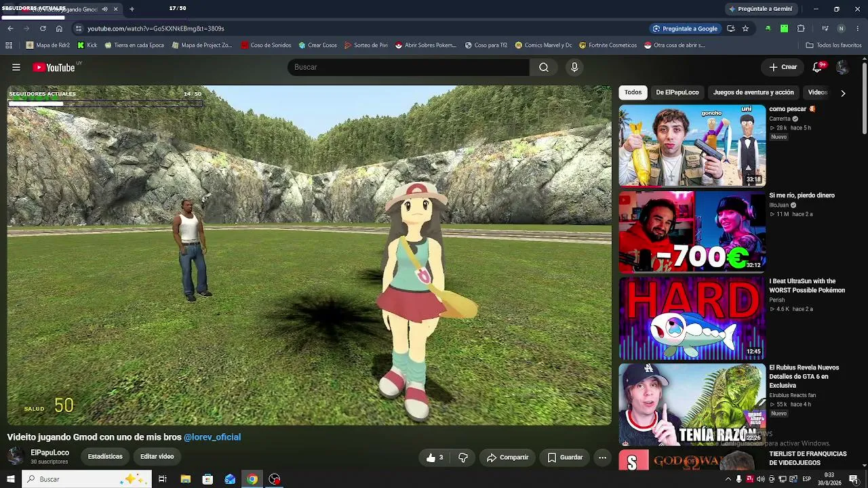Click the browser address bar URL
Viewport: 868px width, 488px height.
coord(156,28)
